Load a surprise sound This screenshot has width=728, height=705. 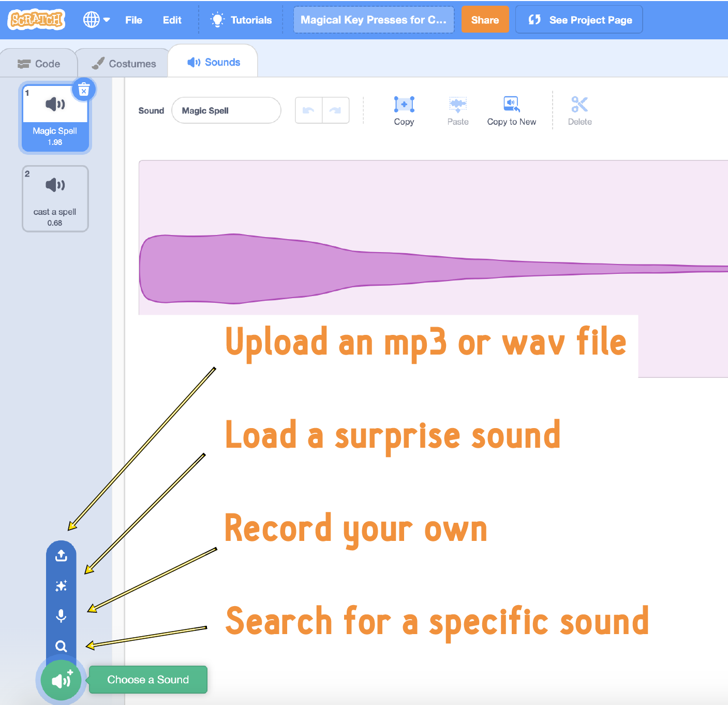61,585
